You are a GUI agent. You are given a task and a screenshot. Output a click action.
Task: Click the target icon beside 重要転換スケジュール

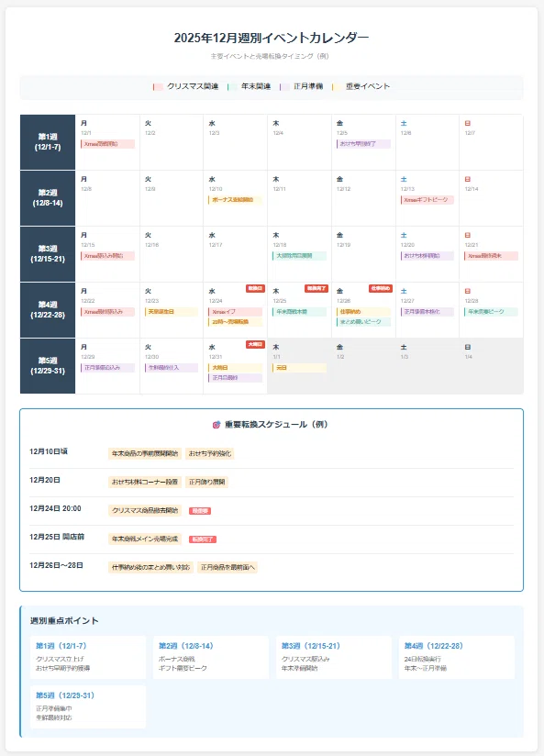tap(216, 425)
